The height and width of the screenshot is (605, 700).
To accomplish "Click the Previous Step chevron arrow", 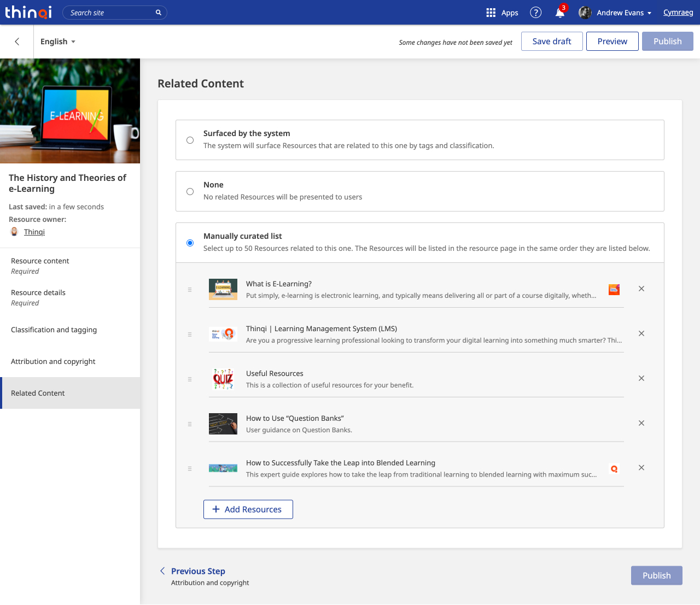I will tap(162, 571).
